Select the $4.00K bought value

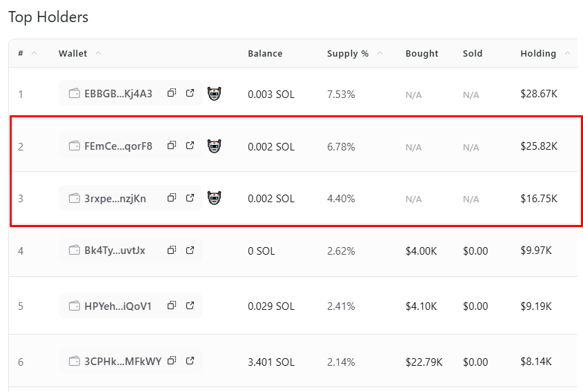click(x=422, y=251)
